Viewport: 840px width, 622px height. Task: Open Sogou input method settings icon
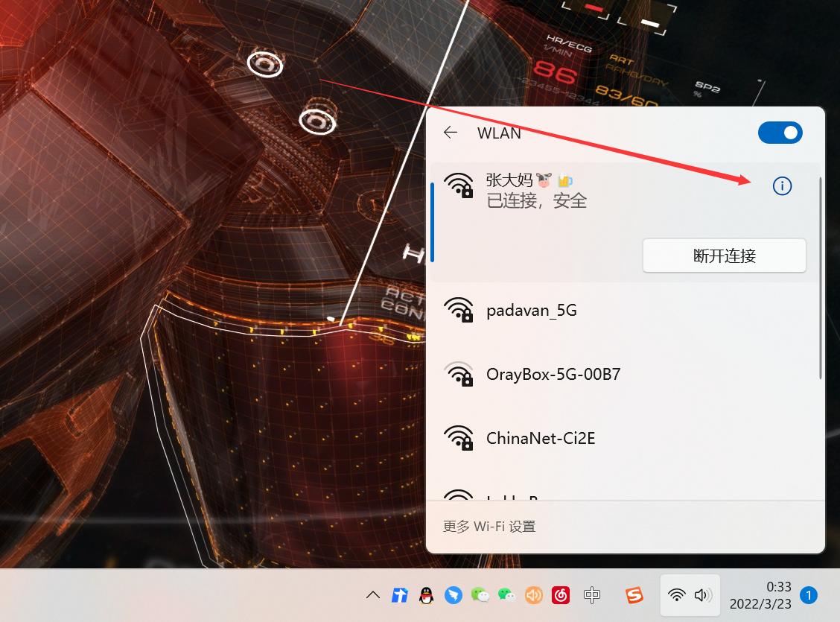[x=634, y=595]
